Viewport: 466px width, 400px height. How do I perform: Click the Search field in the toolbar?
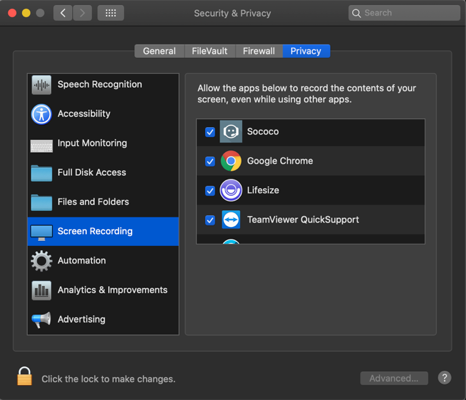[x=404, y=13]
